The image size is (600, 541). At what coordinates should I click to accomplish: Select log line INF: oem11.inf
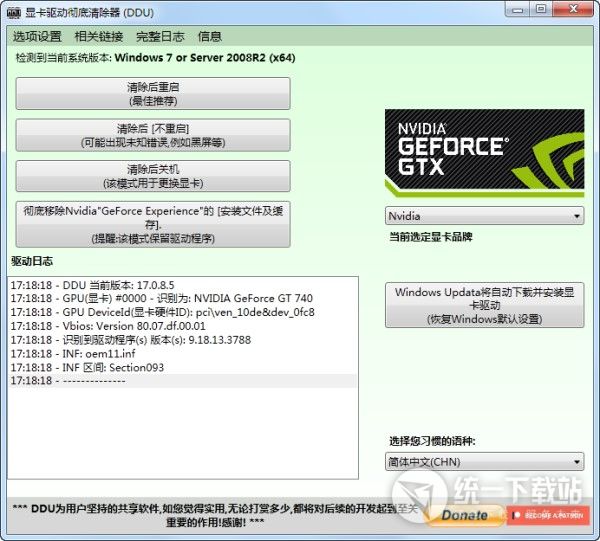pos(182,354)
